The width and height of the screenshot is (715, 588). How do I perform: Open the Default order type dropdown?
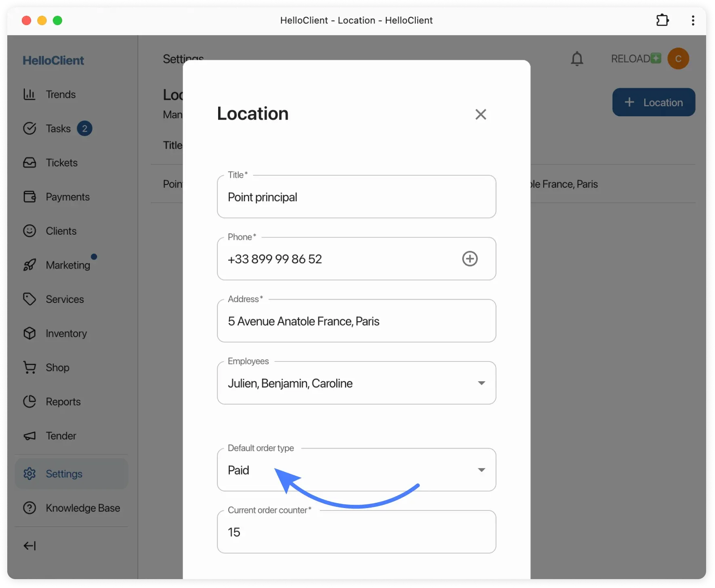click(x=481, y=470)
